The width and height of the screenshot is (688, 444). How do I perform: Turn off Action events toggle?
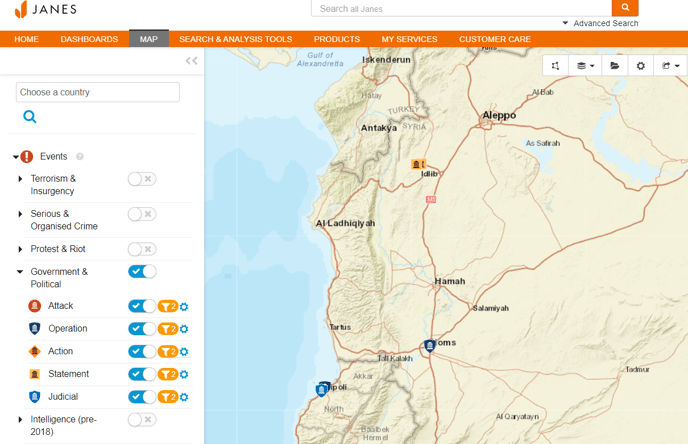(x=142, y=351)
